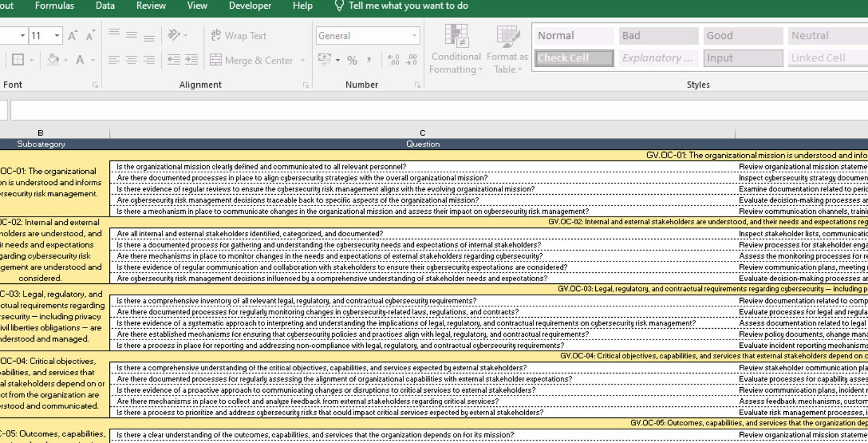Image resolution: width=868 pixels, height=443 pixels.
Task: Click the Comma Style icon
Action: (369, 60)
